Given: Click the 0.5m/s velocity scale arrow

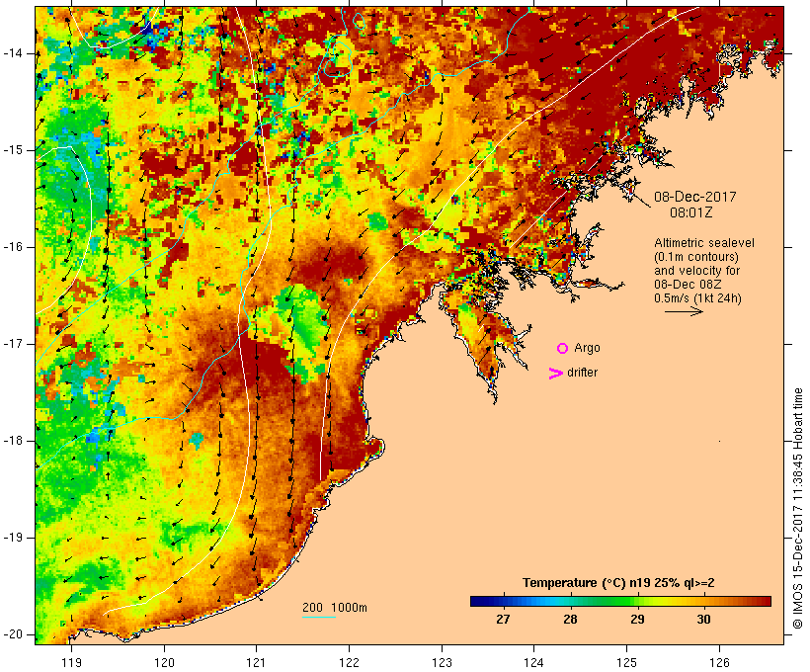Looking at the screenshot, I should click(684, 311).
